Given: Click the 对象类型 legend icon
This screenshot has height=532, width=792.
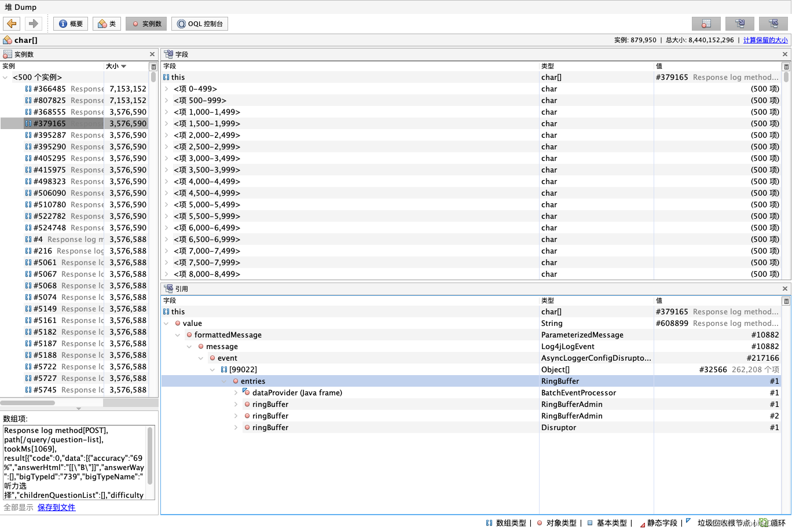Looking at the screenshot, I should click(x=540, y=523).
